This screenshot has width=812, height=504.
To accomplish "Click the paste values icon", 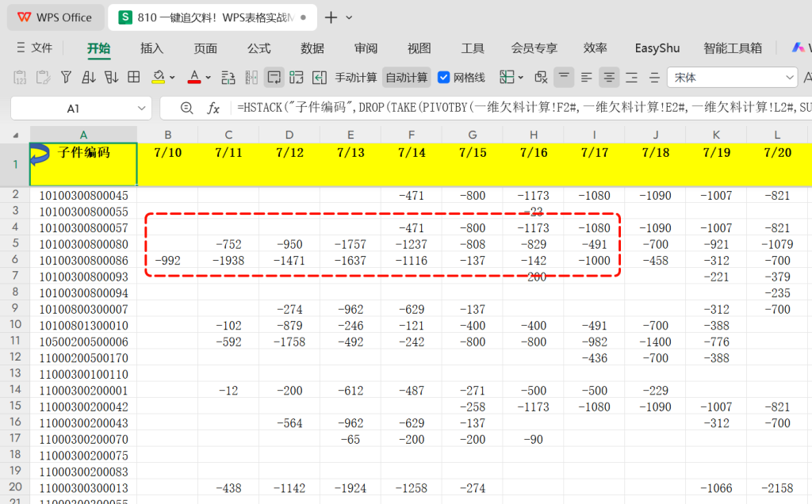I will pos(20,78).
